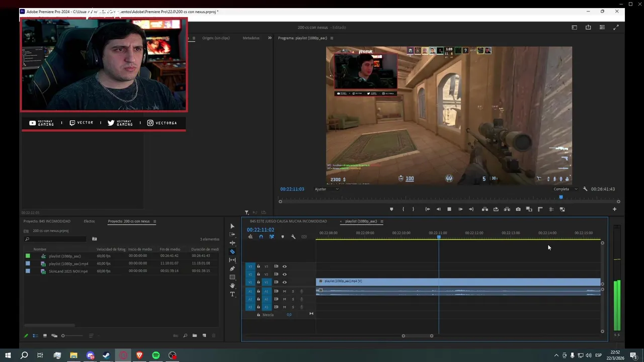This screenshot has height=362, width=644.
Task: Switch to Proyecto: 845 INCOMODIDAD tab
Action: 47,221
